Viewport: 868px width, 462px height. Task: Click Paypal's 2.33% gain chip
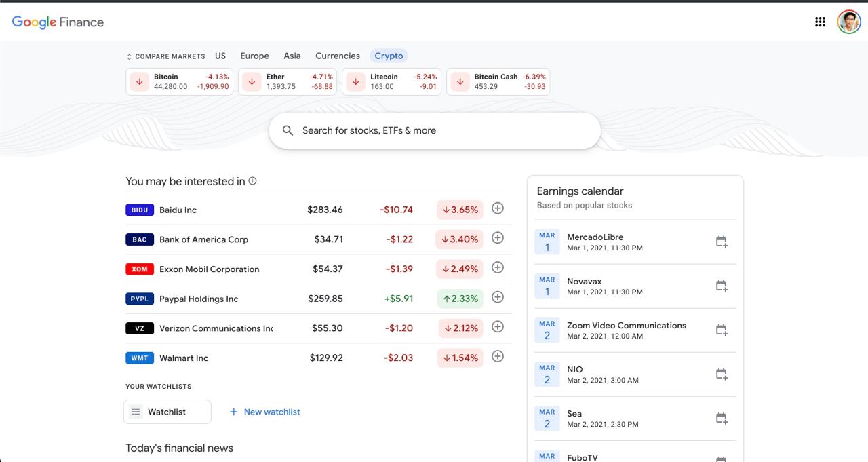click(460, 299)
